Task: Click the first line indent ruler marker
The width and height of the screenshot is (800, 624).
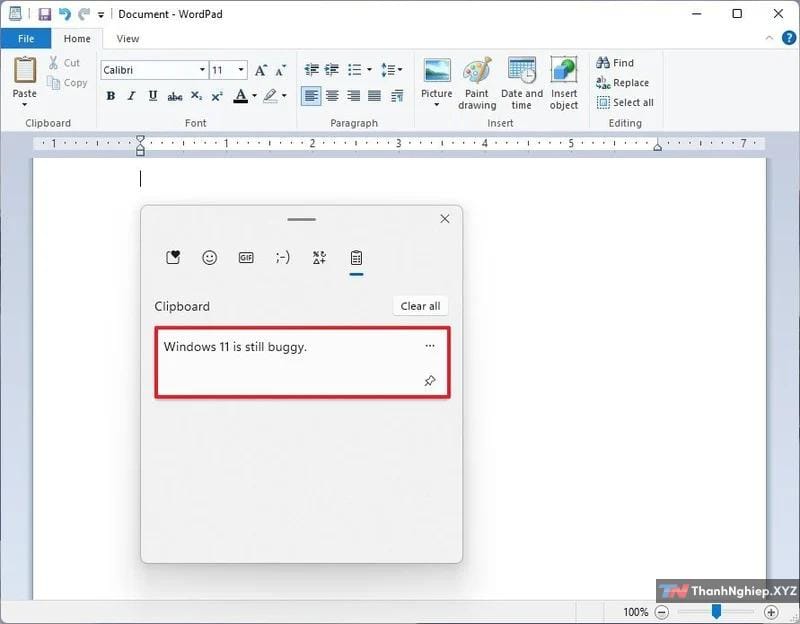Action: pyautogui.click(x=140, y=140)
